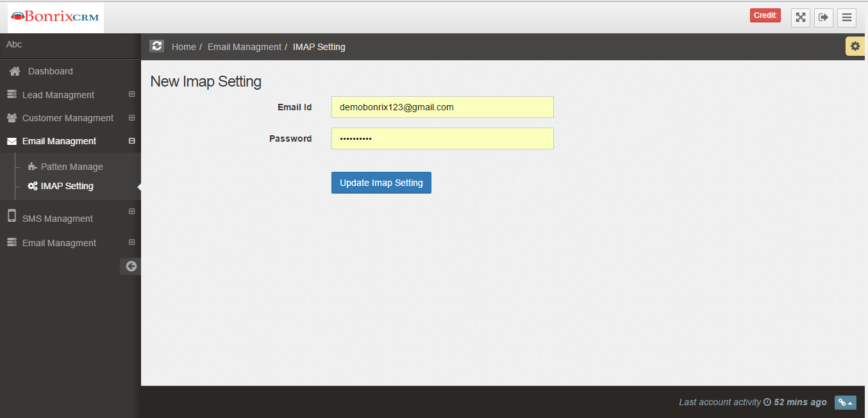Click the Lead Managment list icon
This screenshot has height=418, width=868.
(x=12, y=94)
